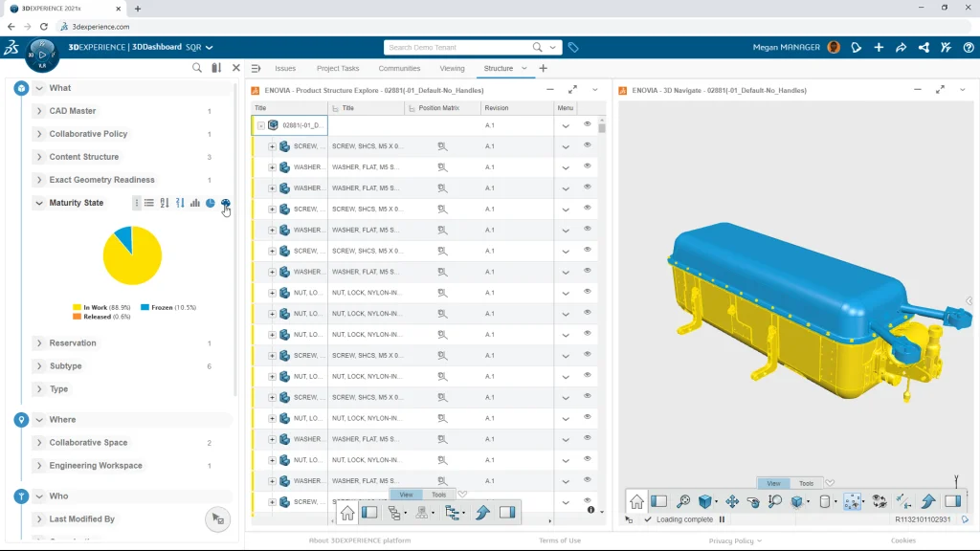980x551 pixels.
Task: Click the home icon in 3D Navigate toolbar
Action: click(636, 501)
